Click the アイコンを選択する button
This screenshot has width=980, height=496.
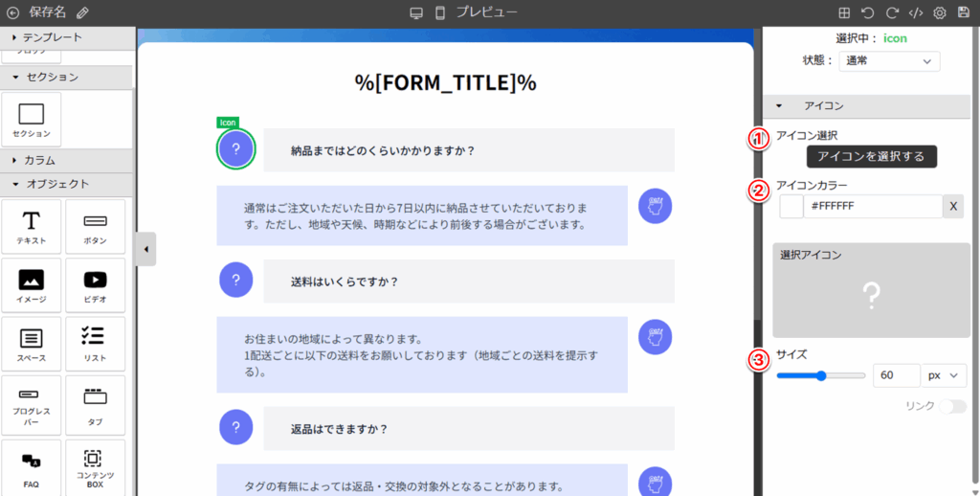click(871, 157)
